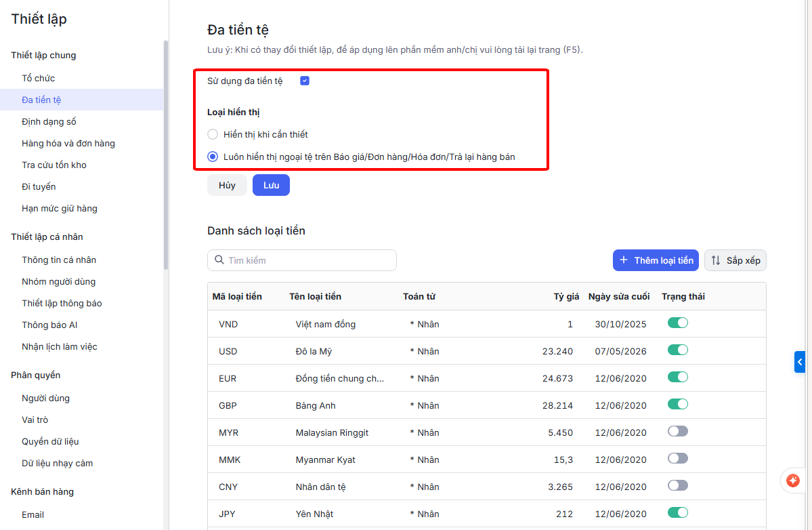Click the 28.214 exchange rate value

pyautogui.click(x=558, y=406)
